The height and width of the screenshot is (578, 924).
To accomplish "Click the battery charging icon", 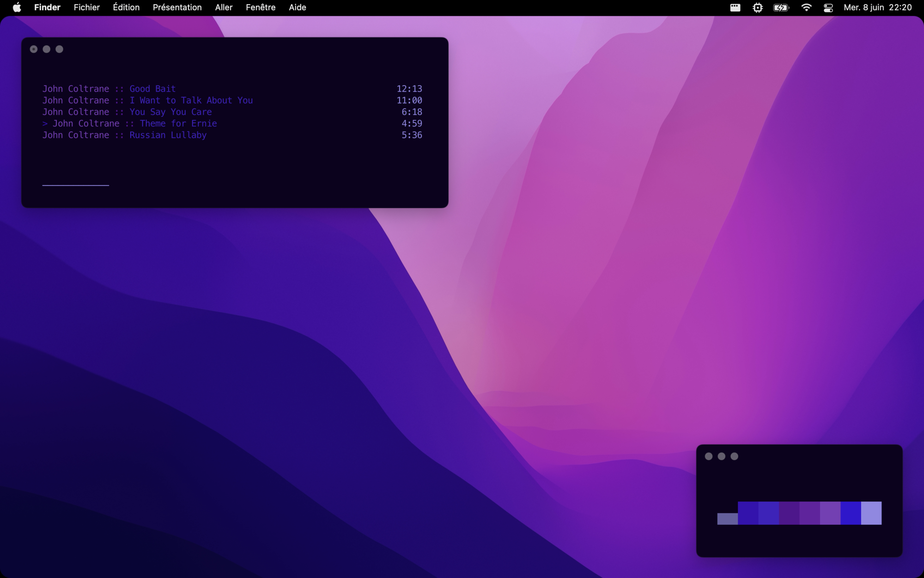I will tap(781, 7).
